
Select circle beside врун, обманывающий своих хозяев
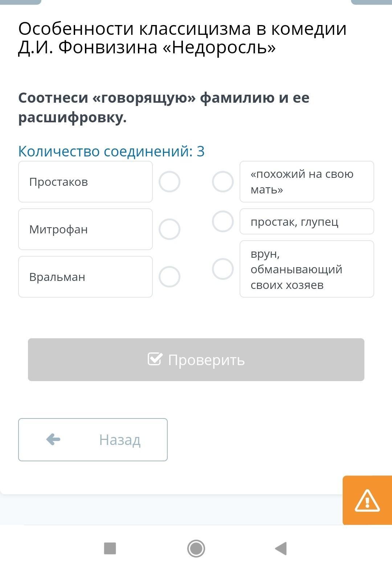(222, 269)
